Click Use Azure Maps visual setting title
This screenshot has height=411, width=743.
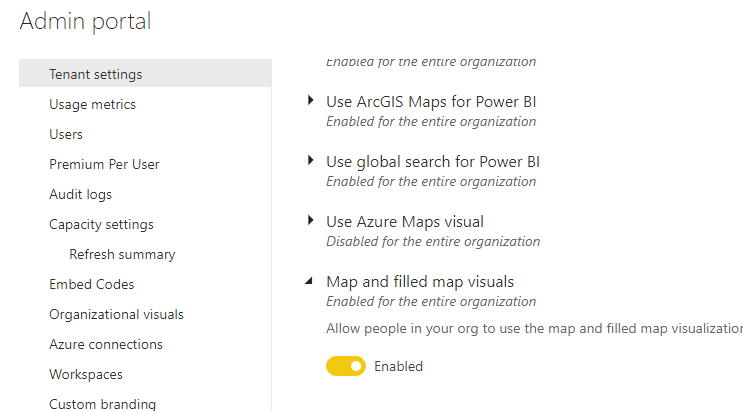click(405, 221)
